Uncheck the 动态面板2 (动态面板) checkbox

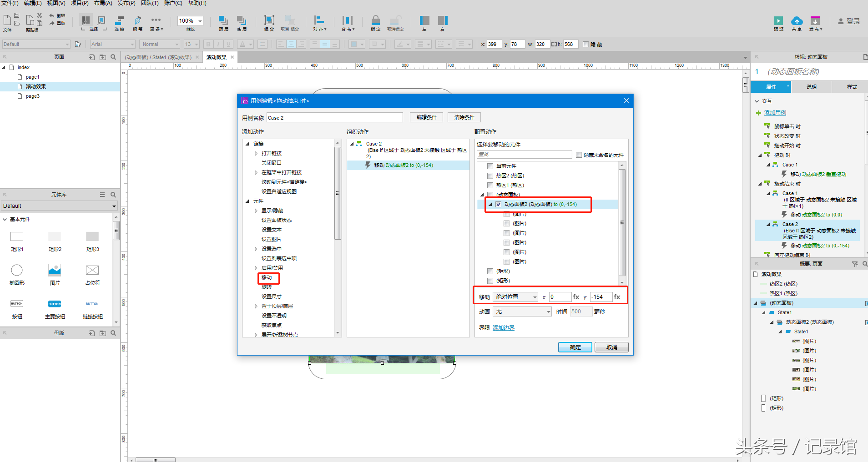[x=499, y=204]
